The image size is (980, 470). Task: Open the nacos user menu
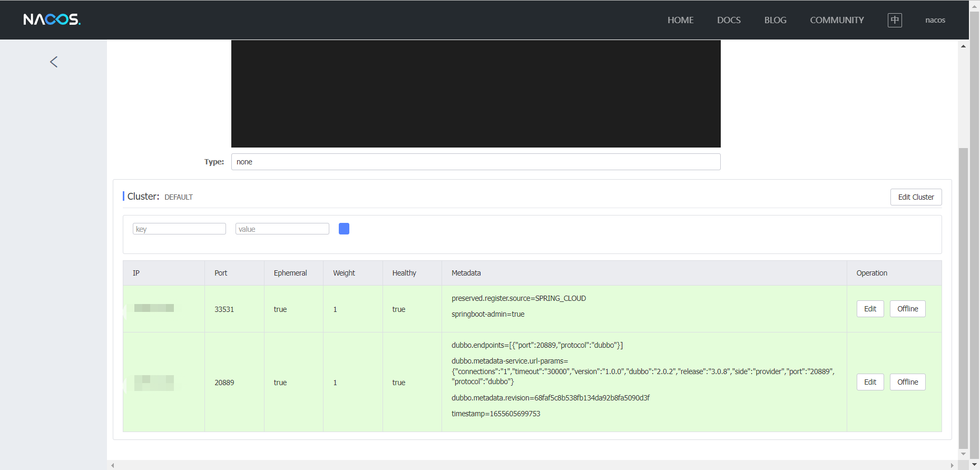pos(935,20)
